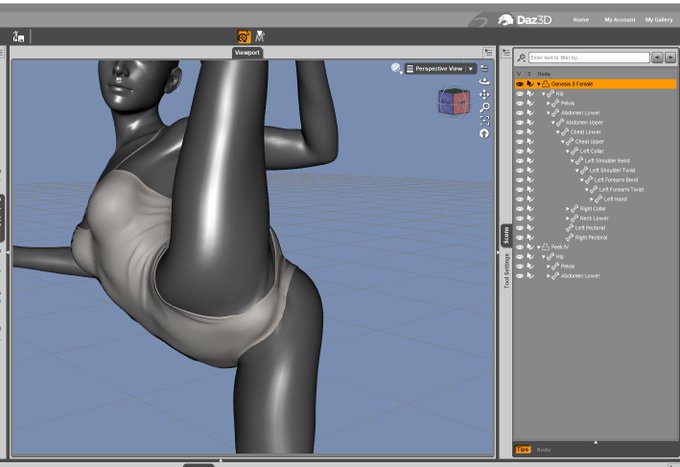
Task: Click the previous filter arrow button
Action: pos(657,57)
